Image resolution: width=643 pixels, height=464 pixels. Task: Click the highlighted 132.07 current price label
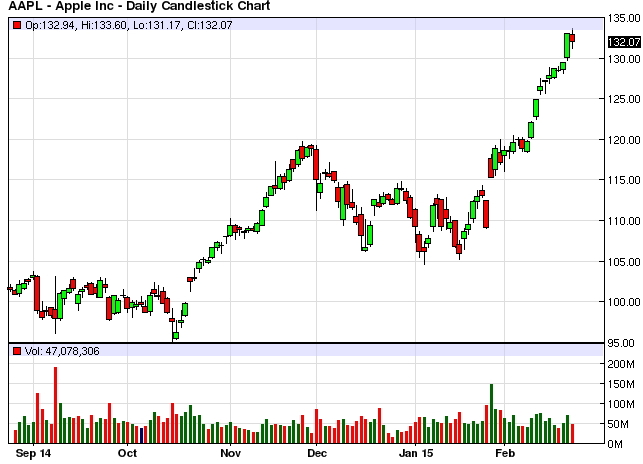click(624, 42)
